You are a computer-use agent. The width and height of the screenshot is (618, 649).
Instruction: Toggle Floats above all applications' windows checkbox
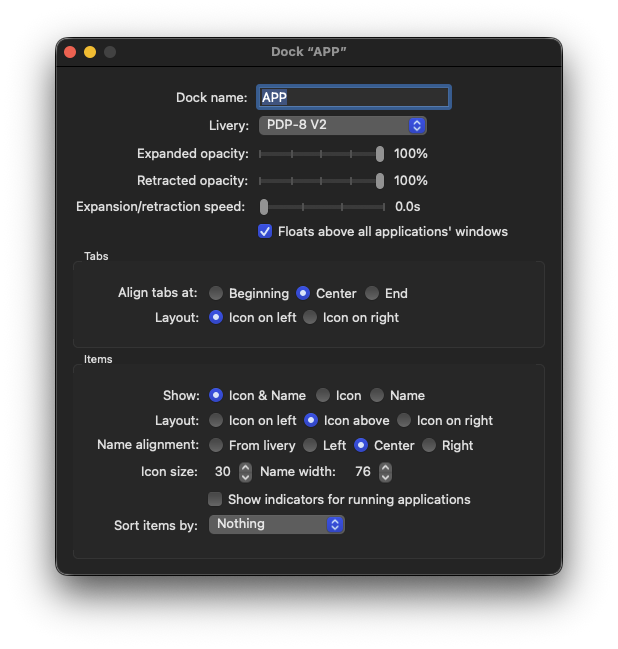coord(265,231)
